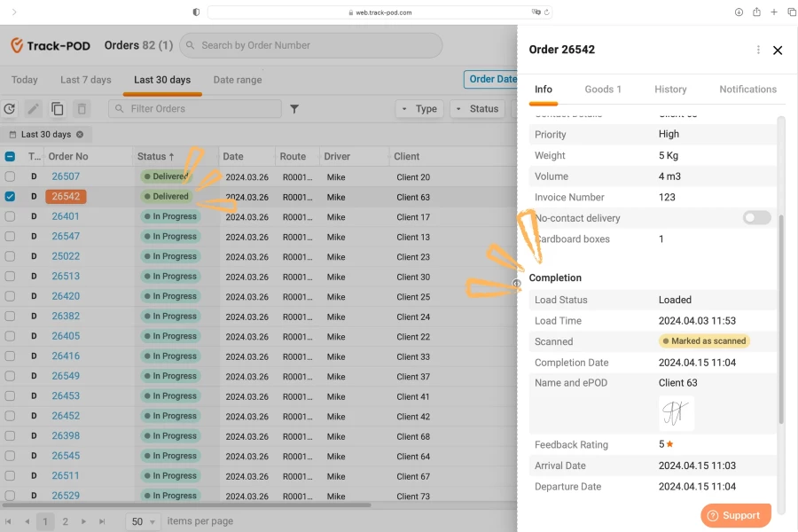Open the items per page dropdown showing 50
Screen dimensions: 798x532
(142, 521)
